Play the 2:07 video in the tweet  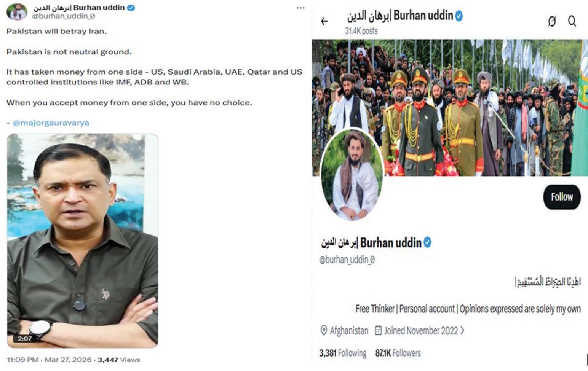coord(83,240)
